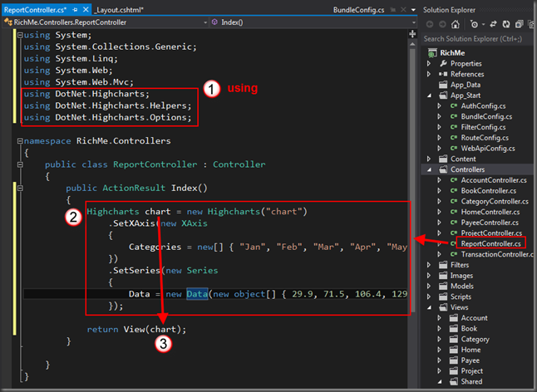Collapse the App_Start folder
The height and width of the screenshot is (392, 537).
(x=429, y=96)
